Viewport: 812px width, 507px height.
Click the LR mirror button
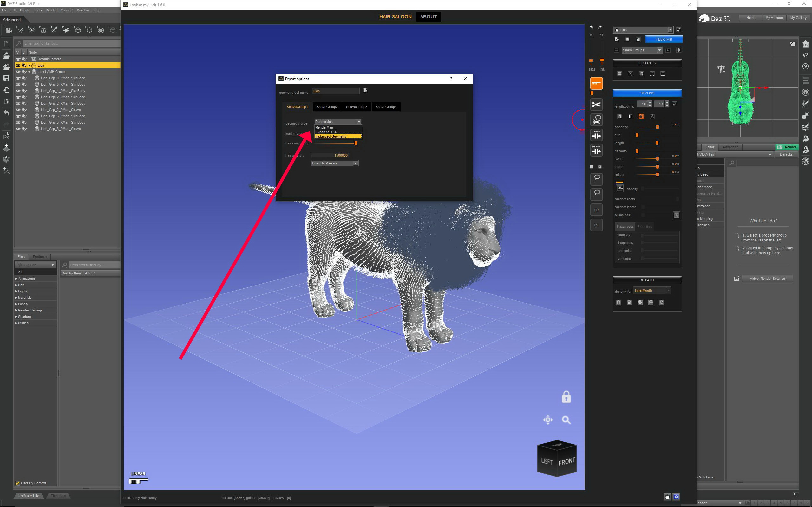pos(596,210)
